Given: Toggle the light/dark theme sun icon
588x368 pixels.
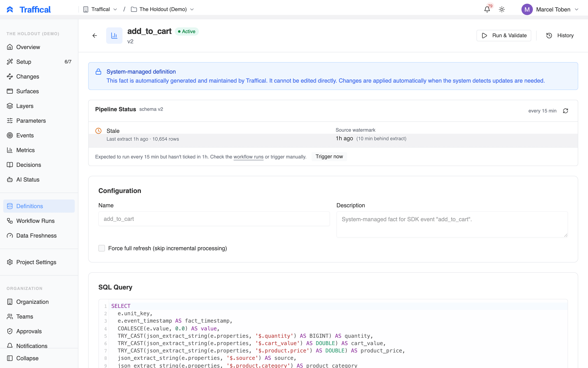Looking at the screenshot, I should pyautogui.click(x=502, y=9).
